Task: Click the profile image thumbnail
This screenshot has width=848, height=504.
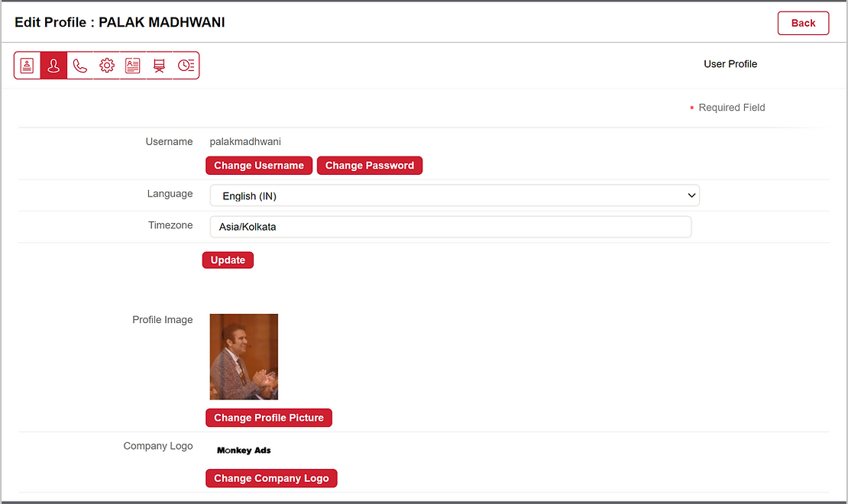Action: click(244, 357)
